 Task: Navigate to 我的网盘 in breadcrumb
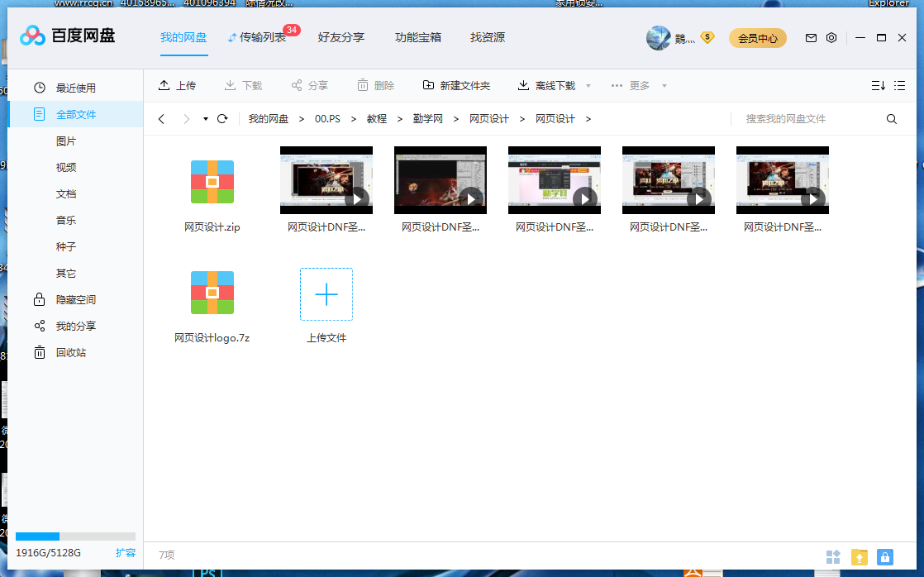click(268, 119)
